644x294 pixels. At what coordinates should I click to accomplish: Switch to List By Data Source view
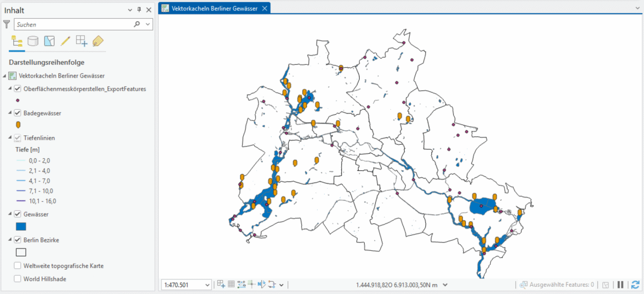point(33,41)
